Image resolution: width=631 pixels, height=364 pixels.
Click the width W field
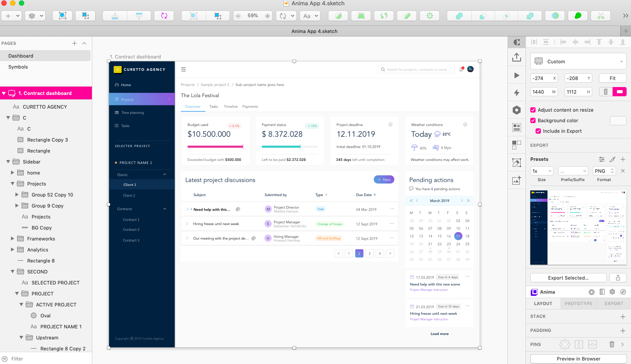[x=544, y=92]
